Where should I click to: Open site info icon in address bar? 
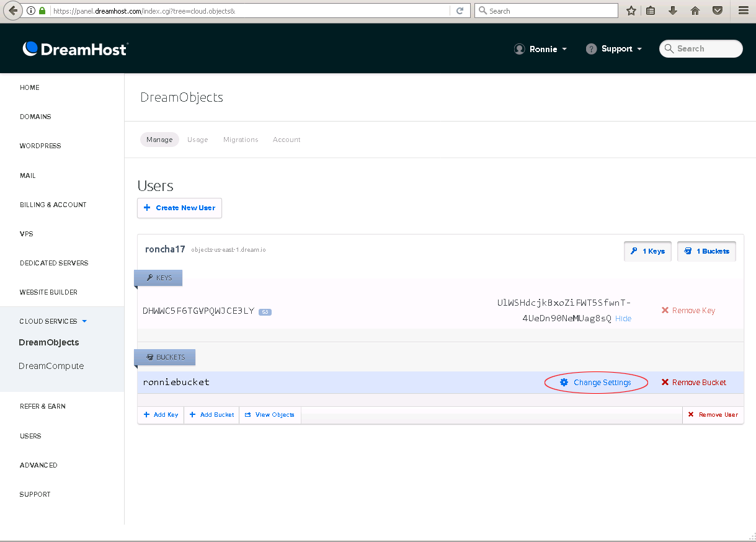[31, 11]
